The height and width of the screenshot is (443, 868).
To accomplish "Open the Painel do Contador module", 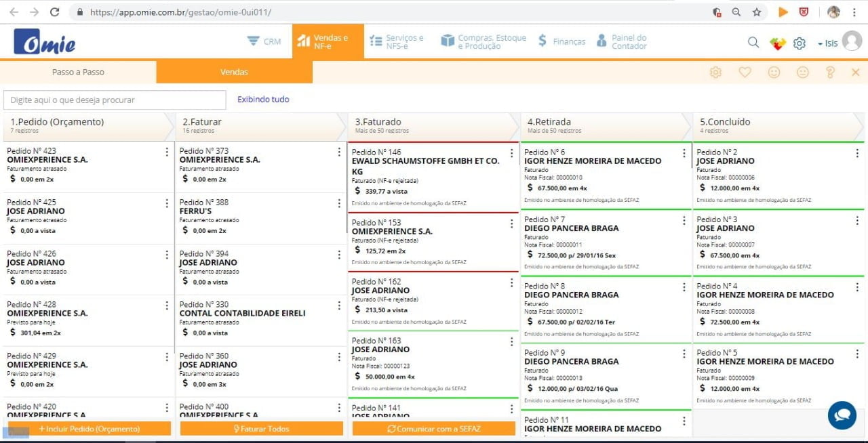I will coord(622,42).
